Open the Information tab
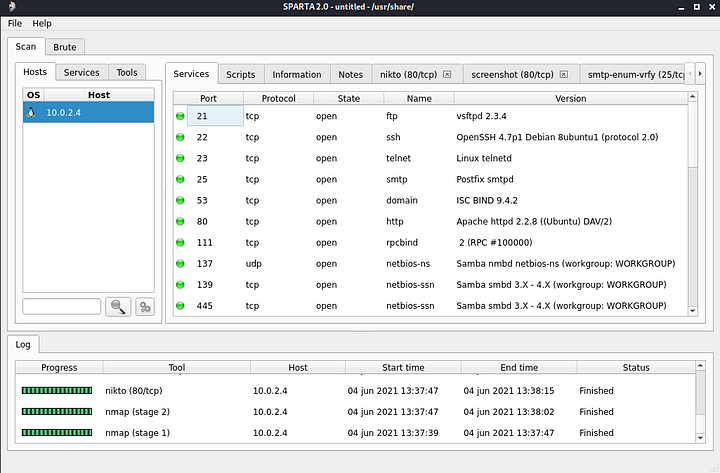Viewport: 720px width, 473px height. pyautogui.click(x=297, y=74)
